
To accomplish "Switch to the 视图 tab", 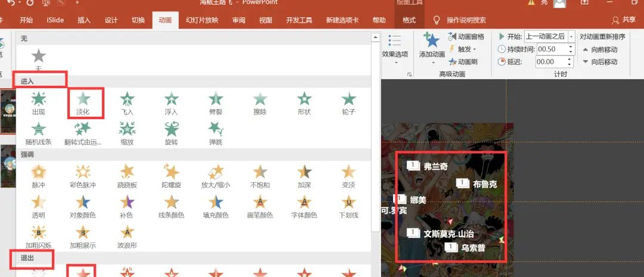I will coord(266,20).
